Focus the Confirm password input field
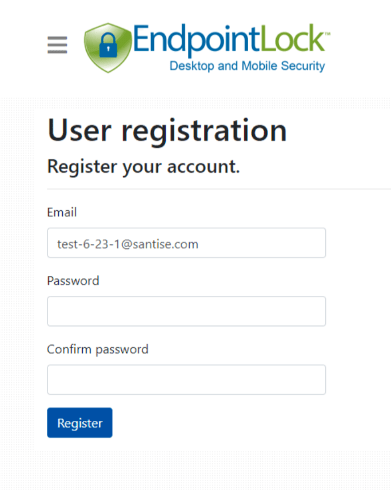Screen dimensions: 392x490 (186, 380)
